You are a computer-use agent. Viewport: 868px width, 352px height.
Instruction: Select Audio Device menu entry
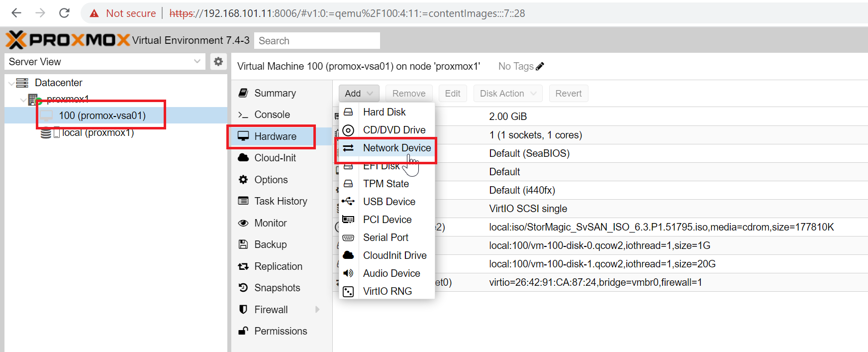pyautogui.click(x=387, y=273)
